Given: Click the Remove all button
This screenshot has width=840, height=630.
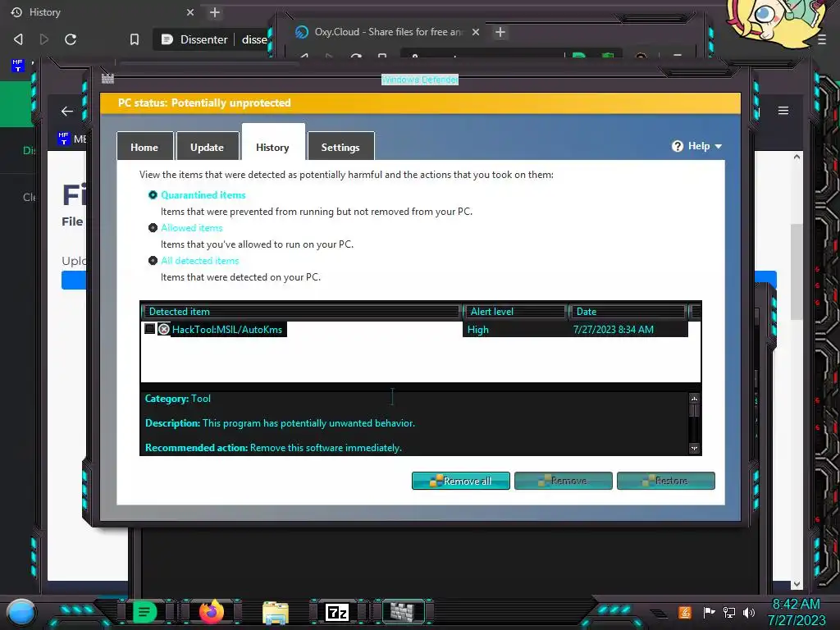Looking at the screenshot, I should click(x=461, y=481).
